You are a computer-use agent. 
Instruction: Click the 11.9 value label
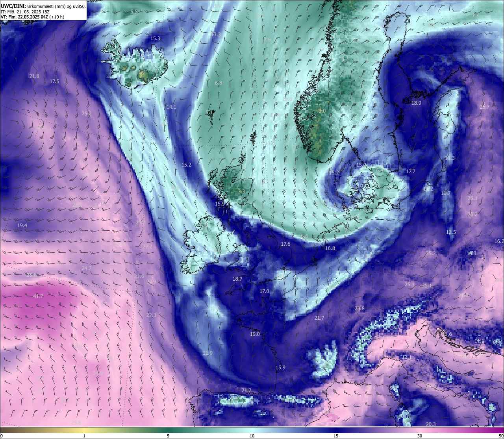point(208,353)
